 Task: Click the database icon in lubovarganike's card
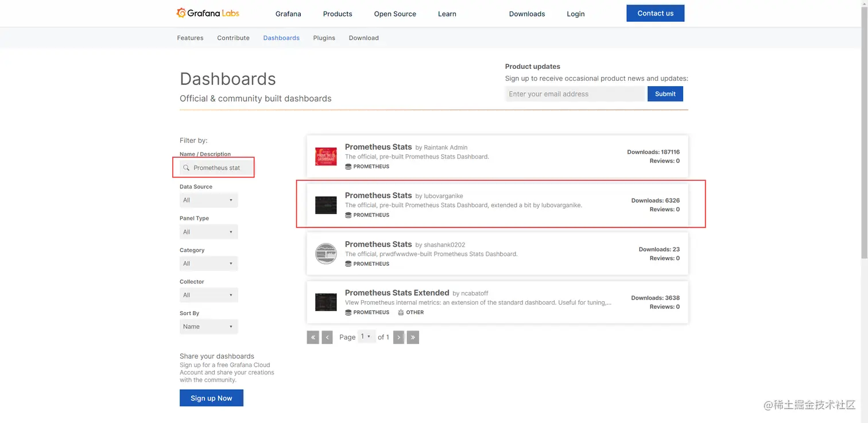point(348,215)
